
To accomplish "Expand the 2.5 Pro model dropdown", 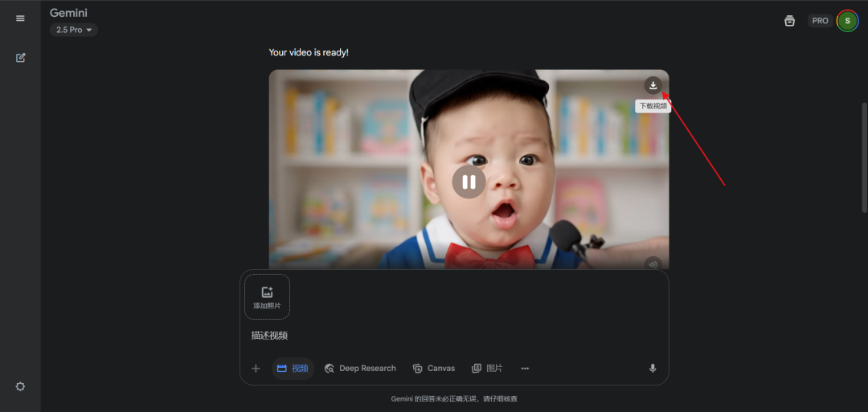I will [74, 30].
